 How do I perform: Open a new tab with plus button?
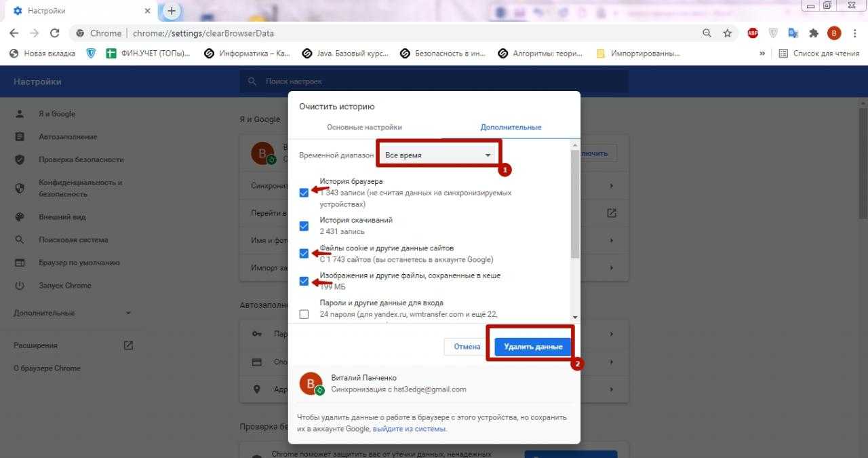(172, 11)
